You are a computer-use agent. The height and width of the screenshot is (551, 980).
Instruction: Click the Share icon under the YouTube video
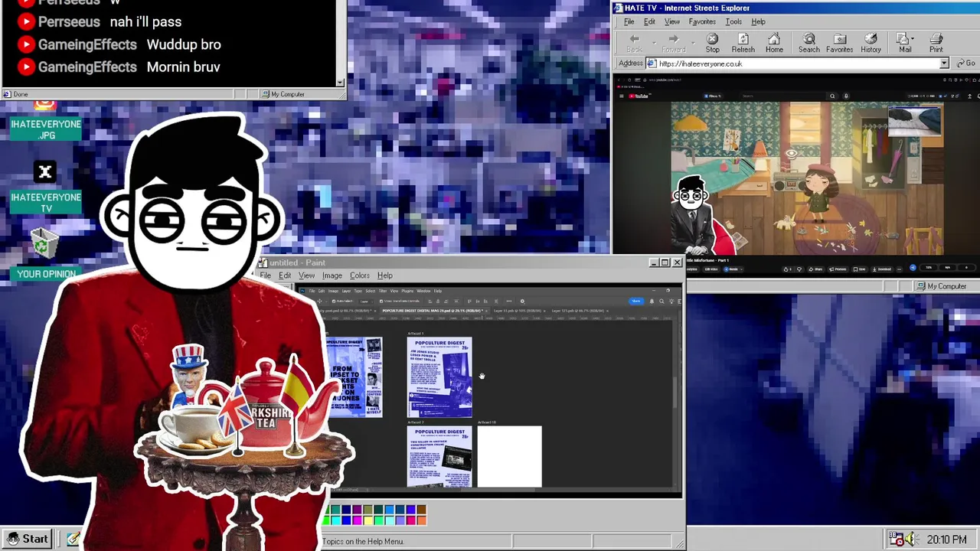pyautogui.click(x=815, y=269)
